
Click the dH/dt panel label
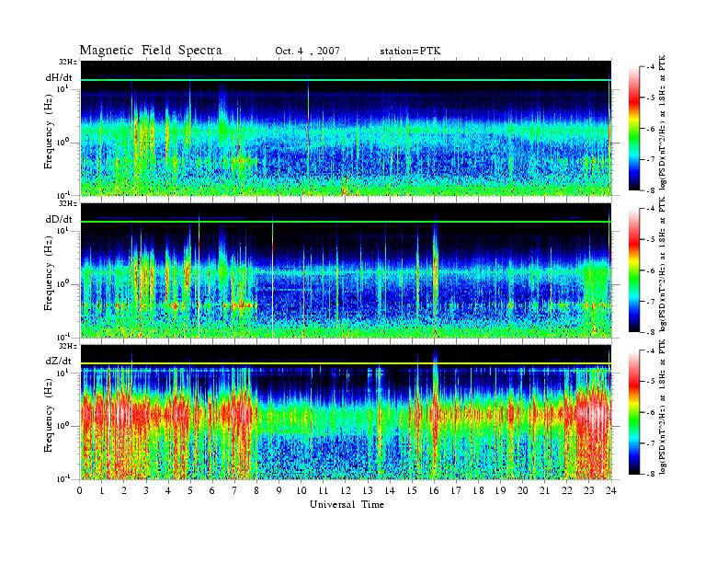(x=59, y=77)
